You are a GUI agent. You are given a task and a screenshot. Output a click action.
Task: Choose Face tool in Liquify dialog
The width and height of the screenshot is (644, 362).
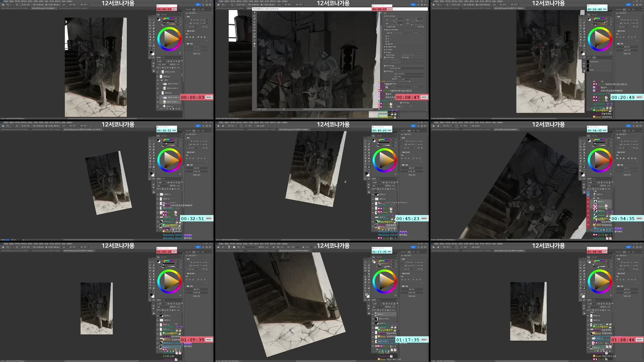pos(254,40)
